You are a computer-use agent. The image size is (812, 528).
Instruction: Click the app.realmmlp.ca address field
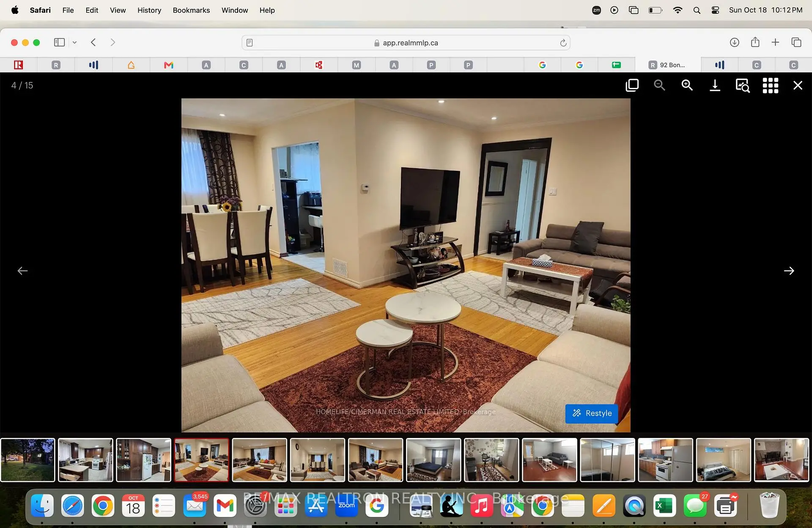tap(406, 43)
